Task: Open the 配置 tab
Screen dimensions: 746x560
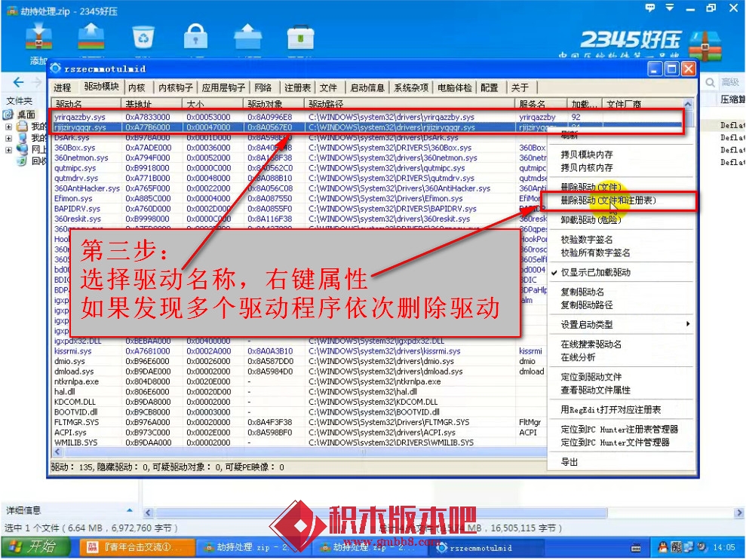Action: 490,87
